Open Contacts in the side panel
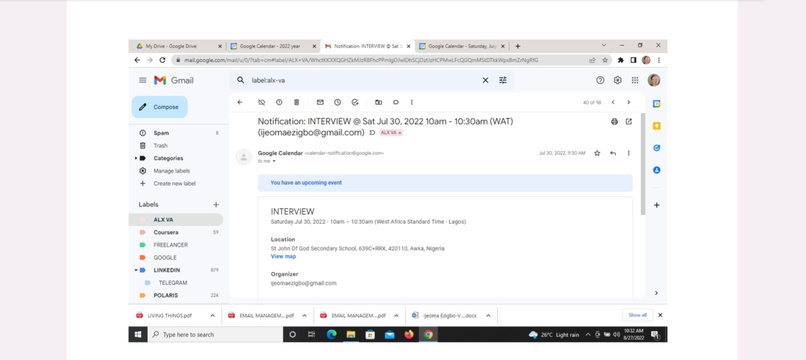 pos(656,170)
